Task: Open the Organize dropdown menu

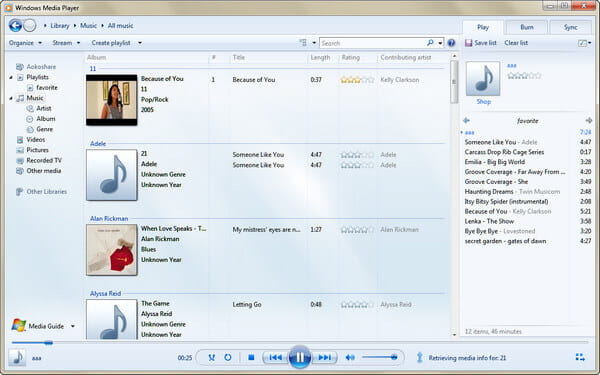Action: click(x=25, y=43)
